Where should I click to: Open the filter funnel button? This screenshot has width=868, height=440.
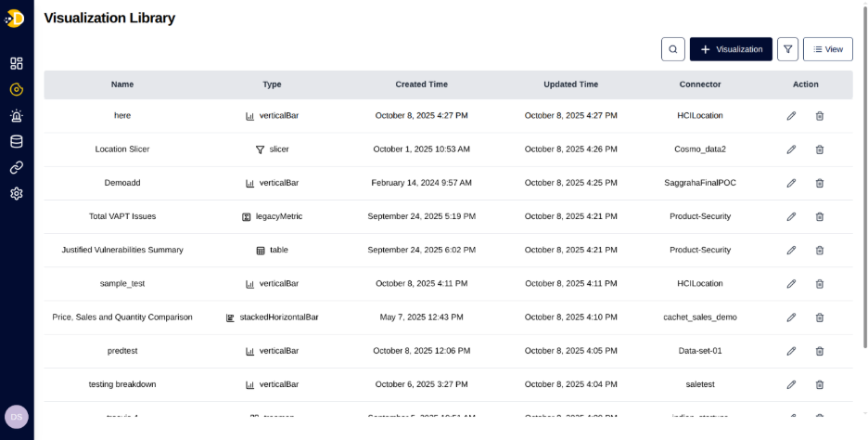[787, 49]
